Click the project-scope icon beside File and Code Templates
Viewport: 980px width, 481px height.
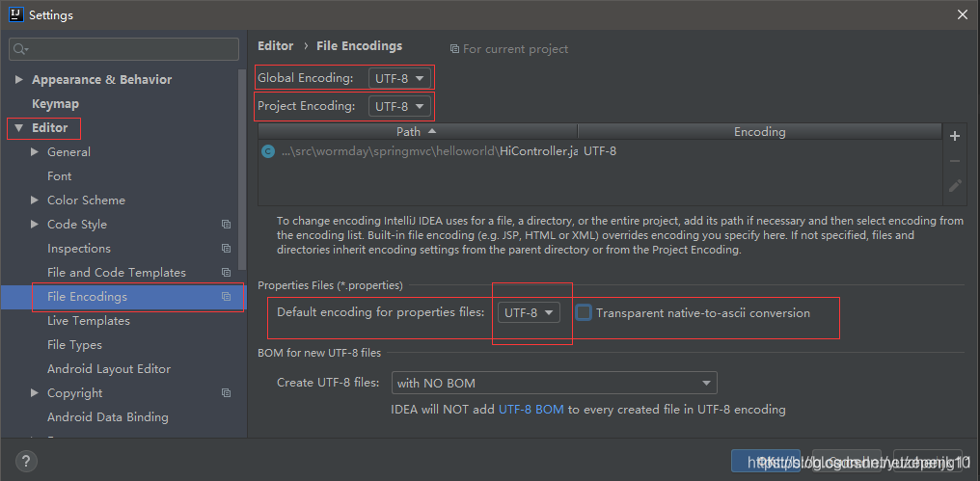coord(227,273)
